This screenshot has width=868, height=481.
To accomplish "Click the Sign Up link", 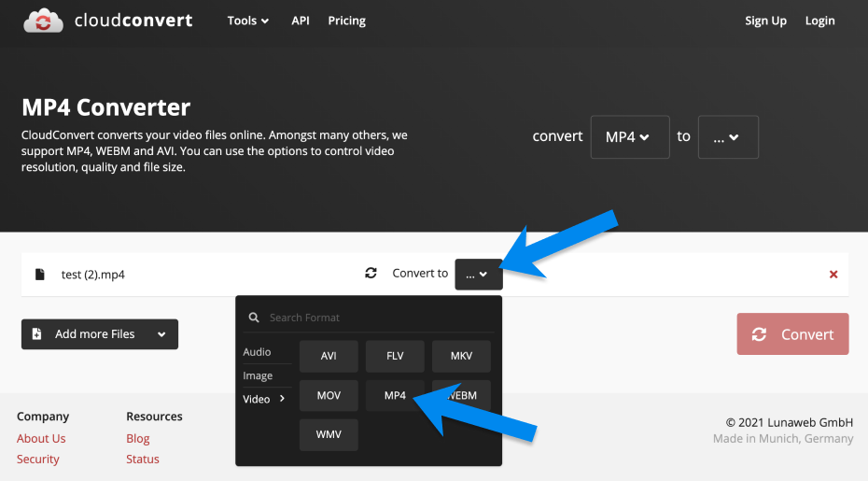I will pos(765,21).
